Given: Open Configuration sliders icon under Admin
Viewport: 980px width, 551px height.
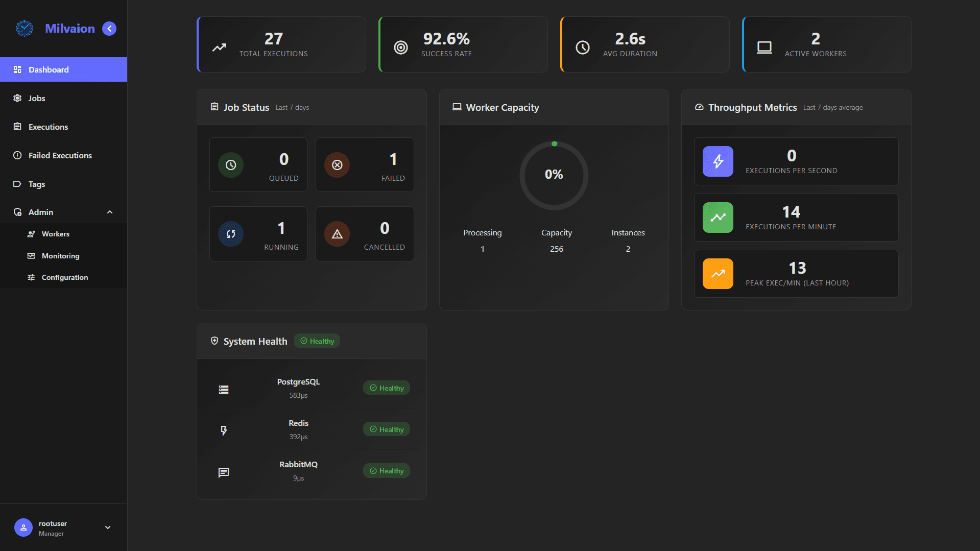Looking at the screenshot, I should click(32, 277).
